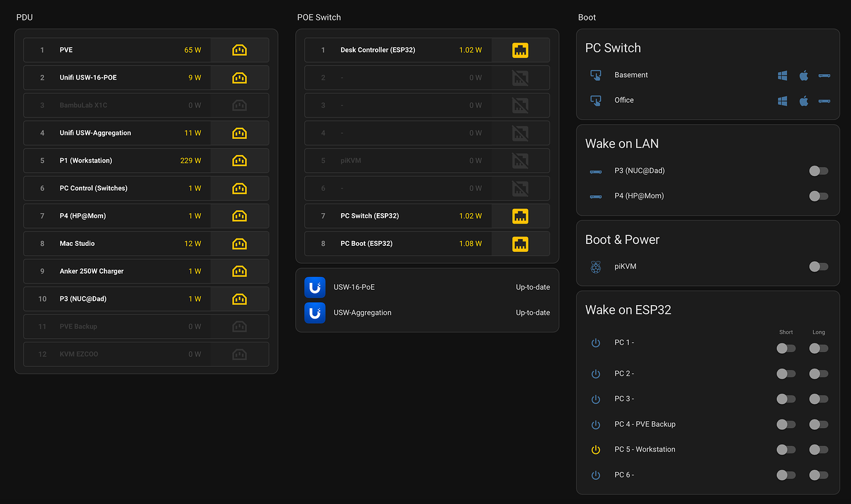
Task: Click the Unifi USW-16-POE 9 W value
Action: (195, 78)
